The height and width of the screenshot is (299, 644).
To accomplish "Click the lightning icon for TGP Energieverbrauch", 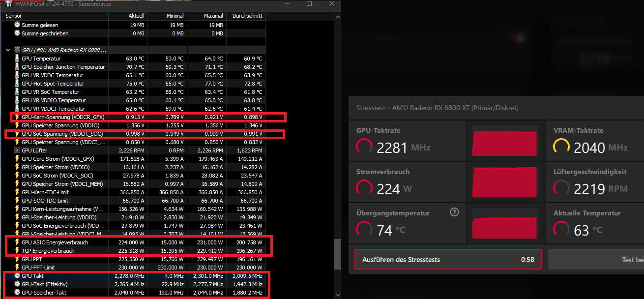I will [x=18, y=251].
